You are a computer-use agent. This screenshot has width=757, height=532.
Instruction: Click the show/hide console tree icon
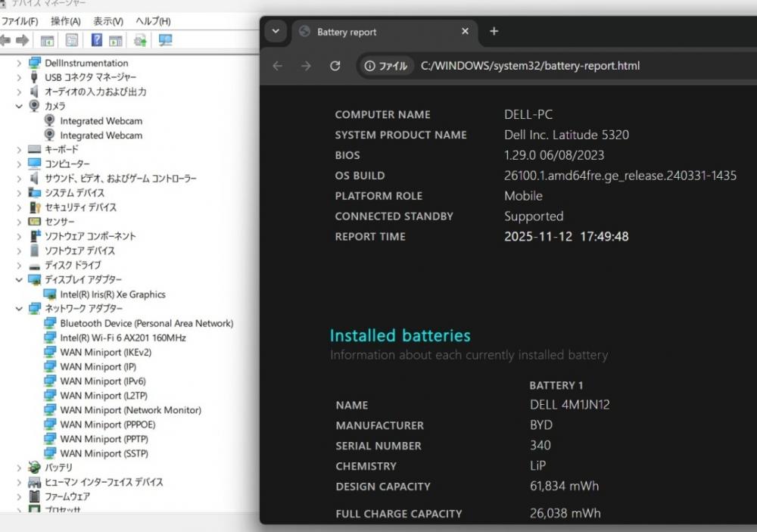pyautogui.click(x=47, y=40)
